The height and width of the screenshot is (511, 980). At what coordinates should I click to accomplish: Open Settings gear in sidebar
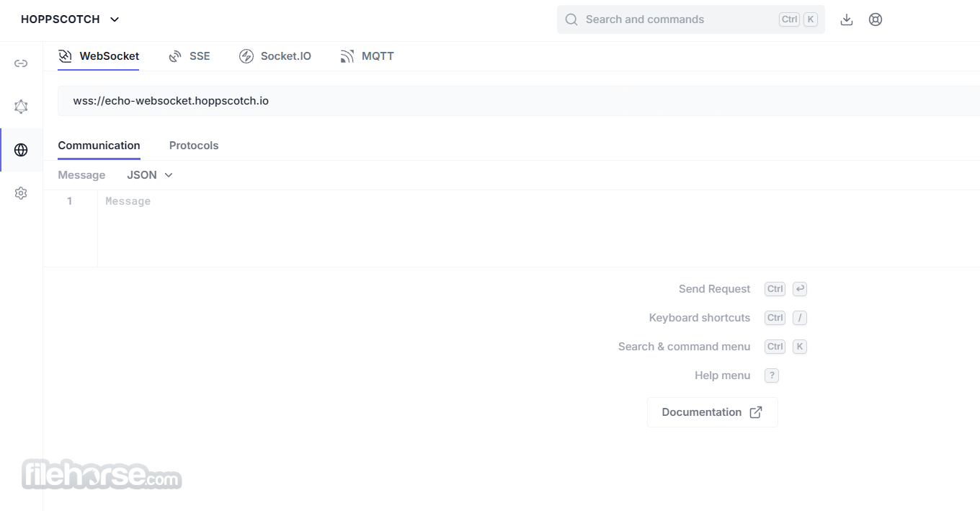(x=21, y=193)
